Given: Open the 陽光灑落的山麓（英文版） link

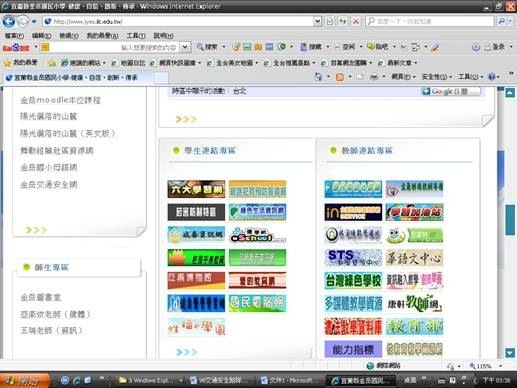Looking at the screenshot, I should click(68, 133).
